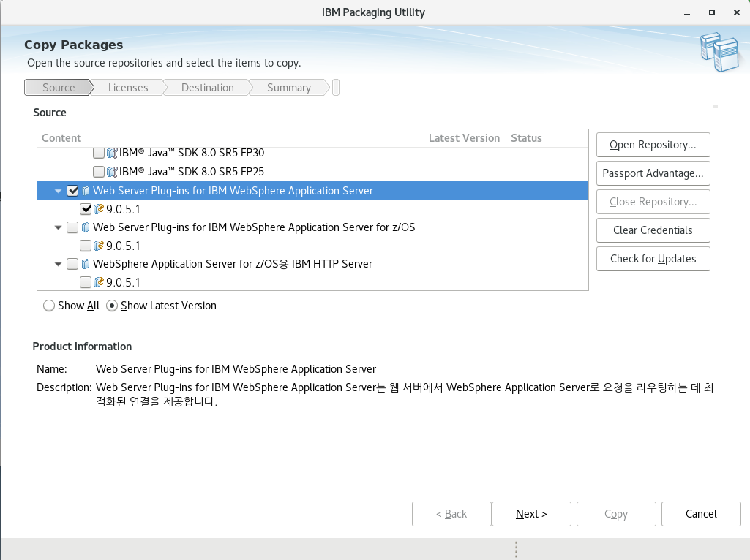Collapse the selected Web Server Plug-ins tree node

[x=59, y=191]
